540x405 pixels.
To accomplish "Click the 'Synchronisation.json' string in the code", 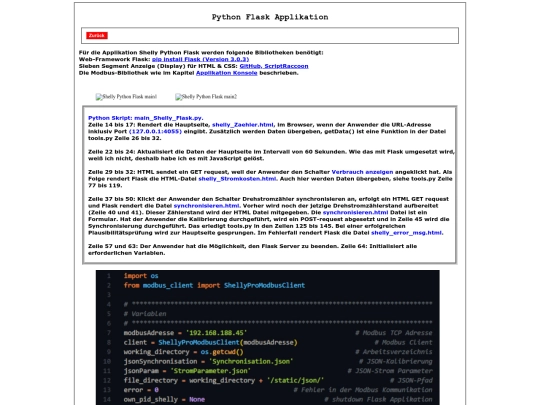I will pos(251,362).
